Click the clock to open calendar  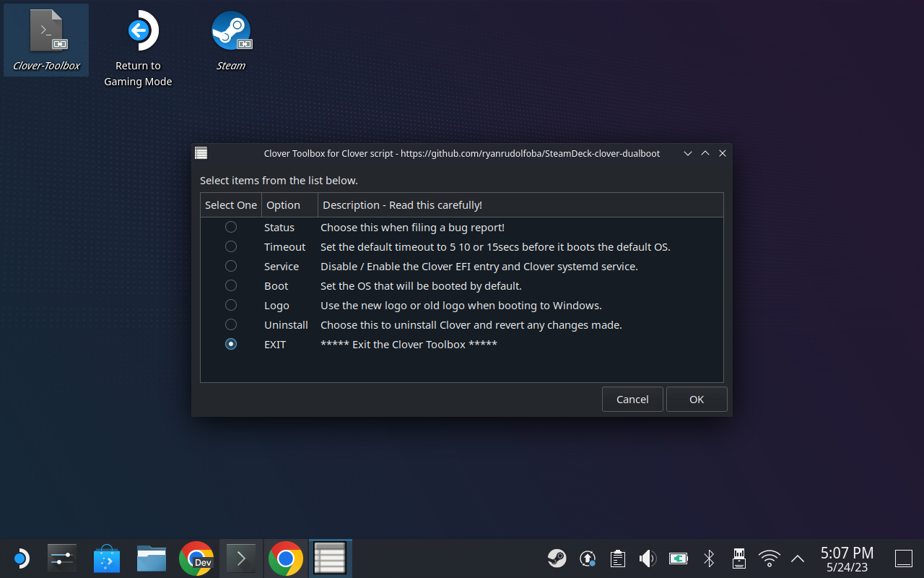(x=847, y=558)
